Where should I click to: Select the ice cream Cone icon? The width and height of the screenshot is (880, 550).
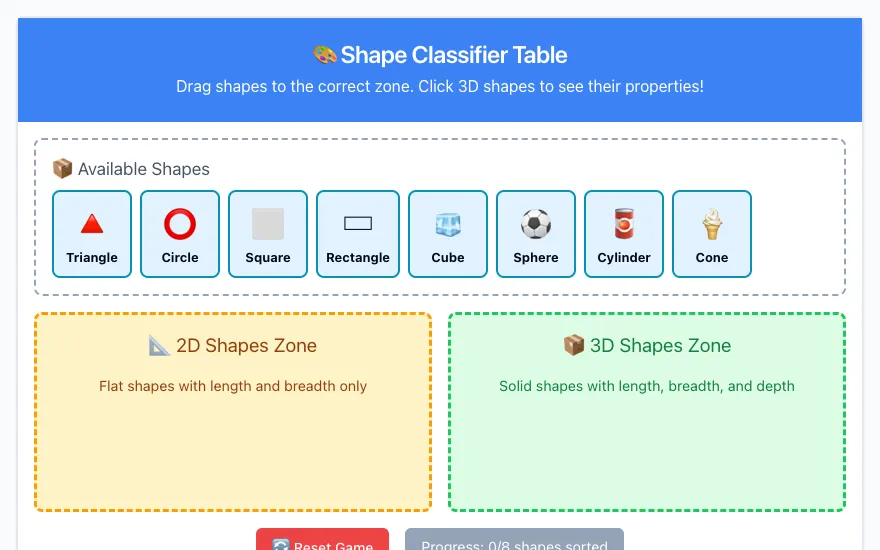pyautogui.click(x=712, y=224)
